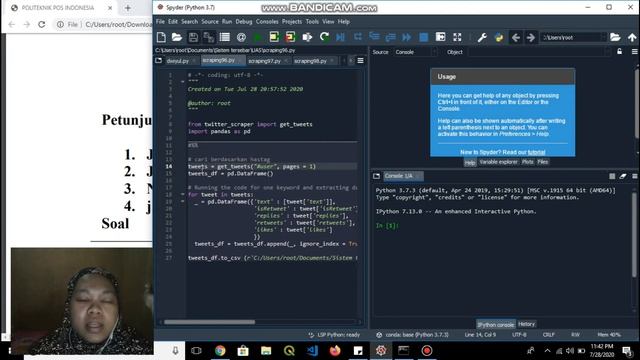Open the Help Source Console dropdown
Viewport: 640px width, 360px height.
tap(416, 52)
